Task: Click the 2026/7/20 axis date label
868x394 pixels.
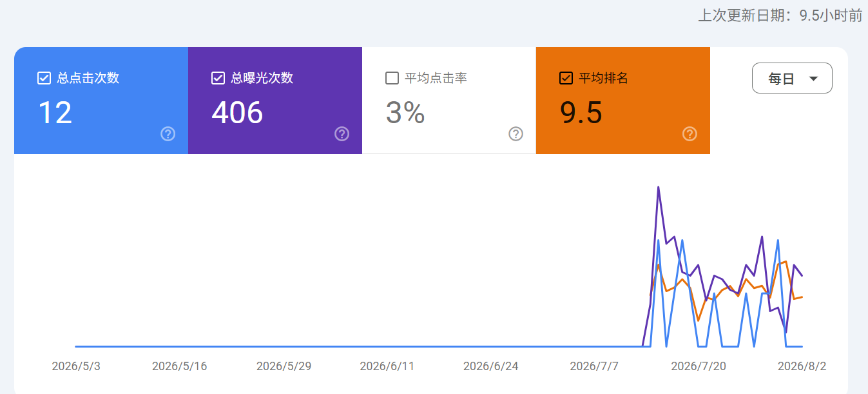Action: pyautogui.click(x=699, y=366)
